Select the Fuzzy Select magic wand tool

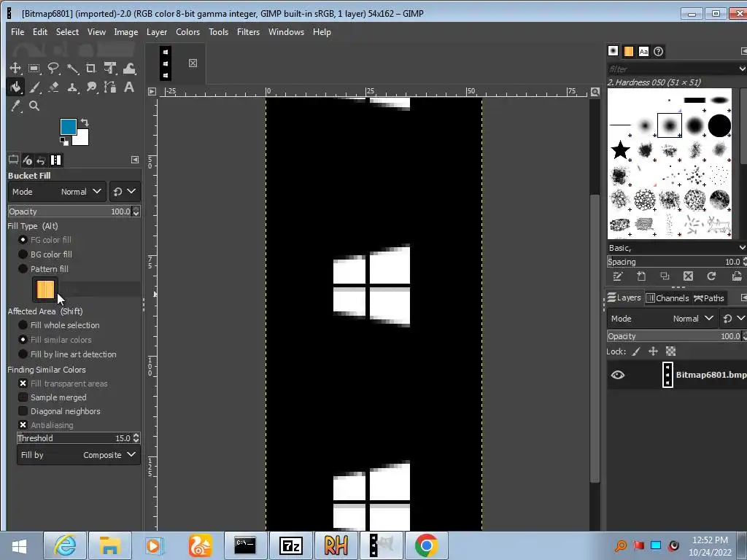[x=72, y=69]
